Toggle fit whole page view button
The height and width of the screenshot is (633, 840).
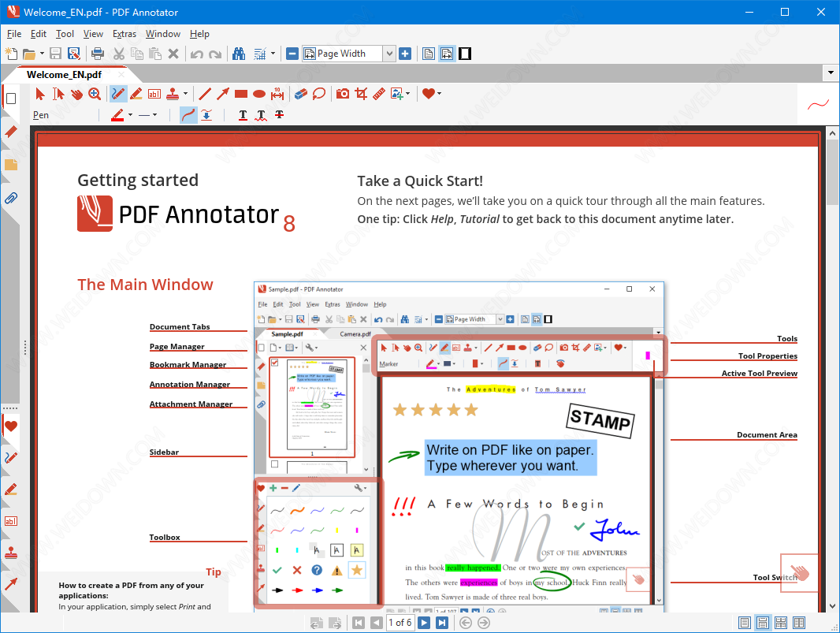click(x=429, y=54)
